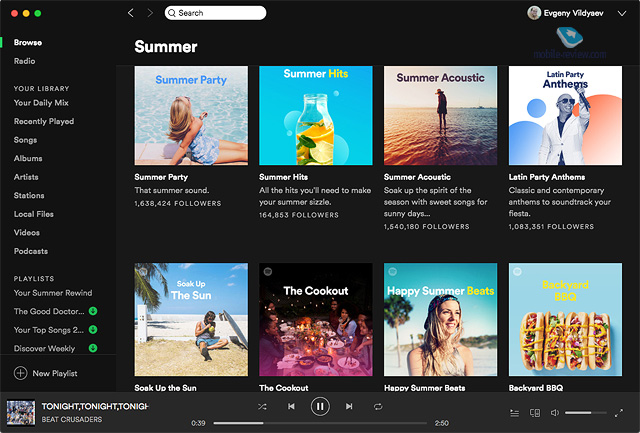
Task: Open the Discover Weekly playlist
Action: 44,349
